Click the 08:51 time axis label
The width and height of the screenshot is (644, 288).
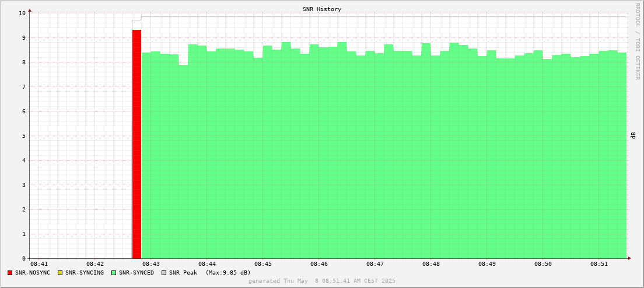[x=599, y=263]
